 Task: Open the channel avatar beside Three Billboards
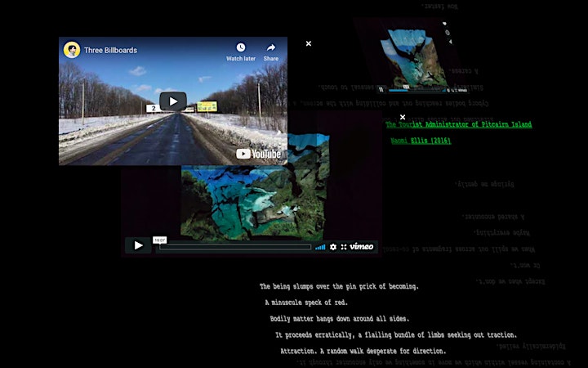[x=72, y=50]
